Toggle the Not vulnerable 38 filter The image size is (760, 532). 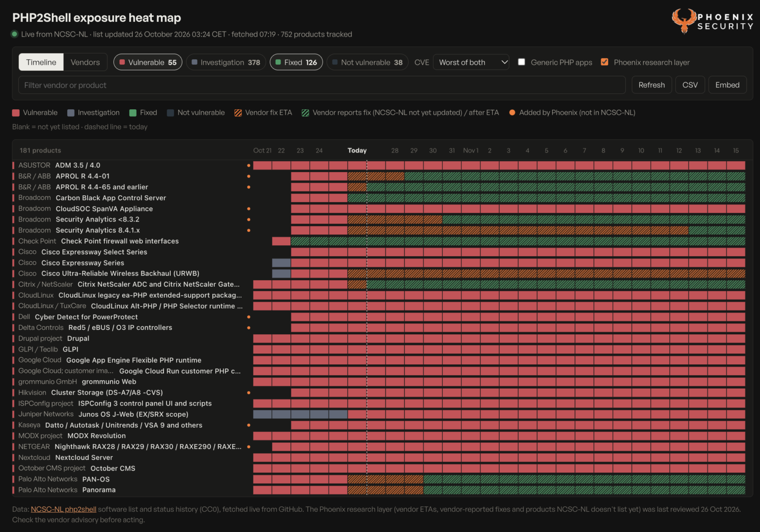368,62
